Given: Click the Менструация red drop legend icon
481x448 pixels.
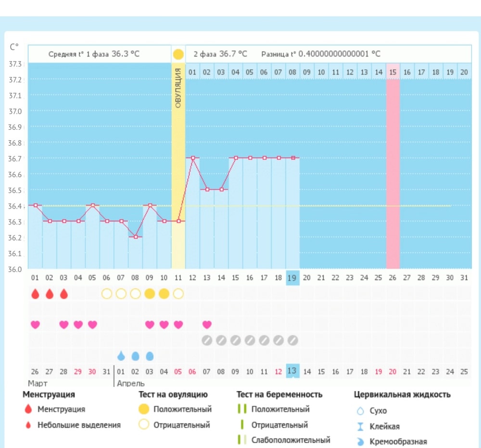Looking at the screenshot, I should [28, 410].
